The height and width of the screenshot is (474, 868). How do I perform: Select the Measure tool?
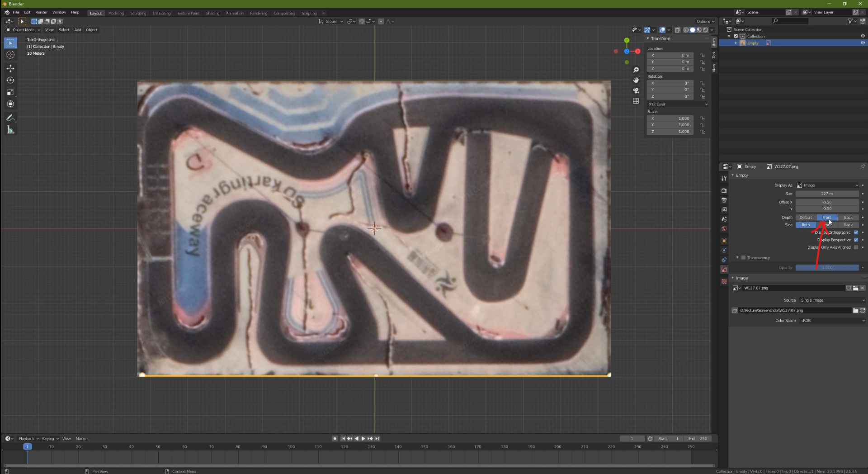coord(10,130)
